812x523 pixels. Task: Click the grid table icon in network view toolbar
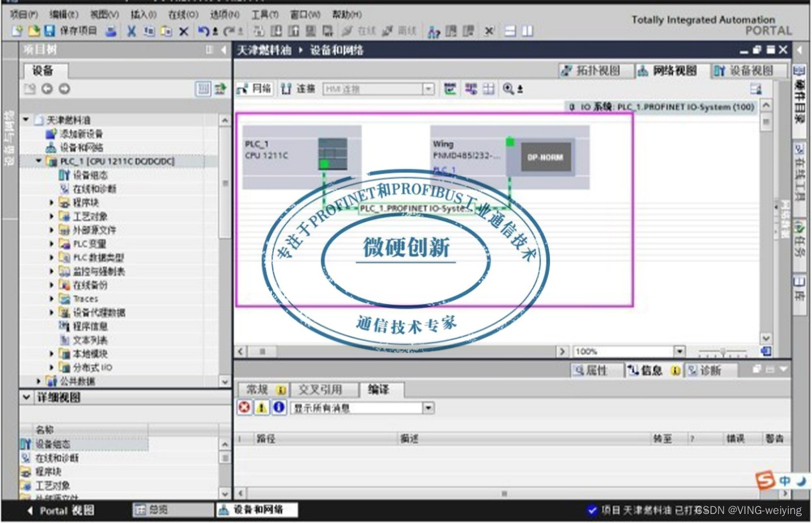[x=489, y=89]
